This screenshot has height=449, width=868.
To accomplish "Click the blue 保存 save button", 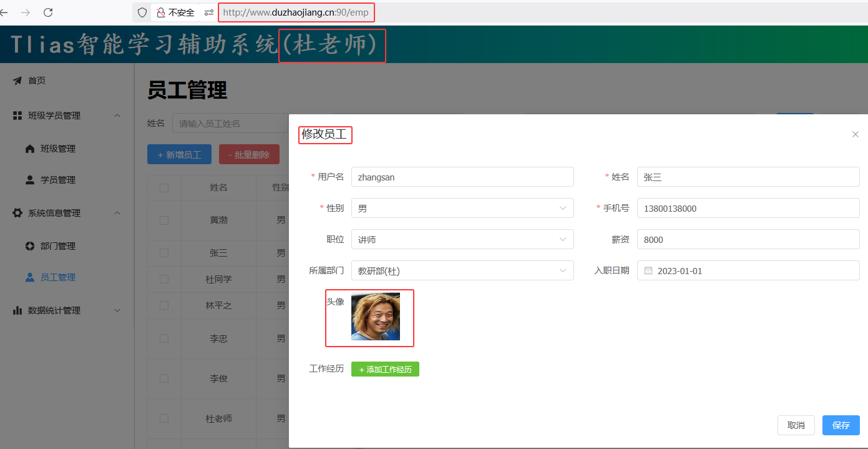I will click(841, 425).
